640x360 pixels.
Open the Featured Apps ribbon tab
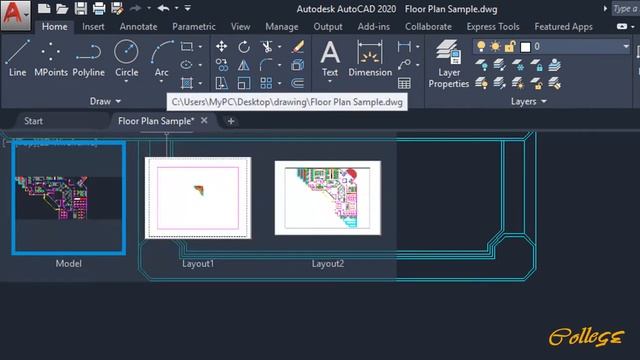(x=563, y=27)
